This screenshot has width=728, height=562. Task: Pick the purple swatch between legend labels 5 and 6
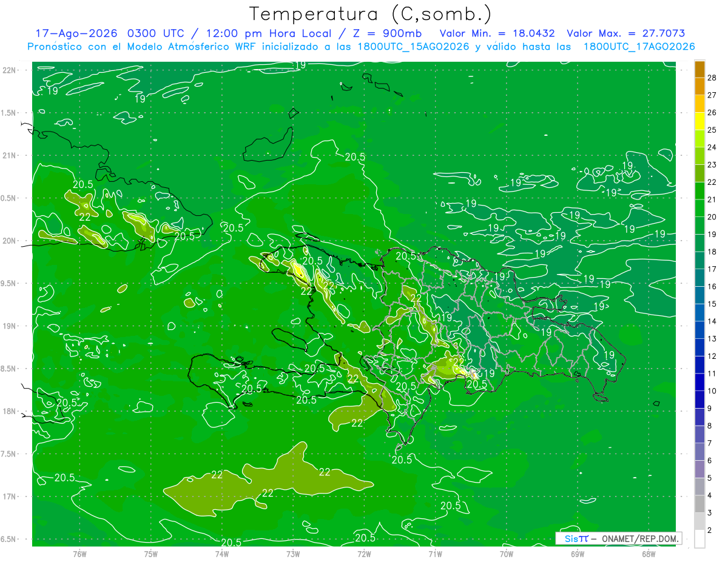pyautogui.click(x=699, y=470)
